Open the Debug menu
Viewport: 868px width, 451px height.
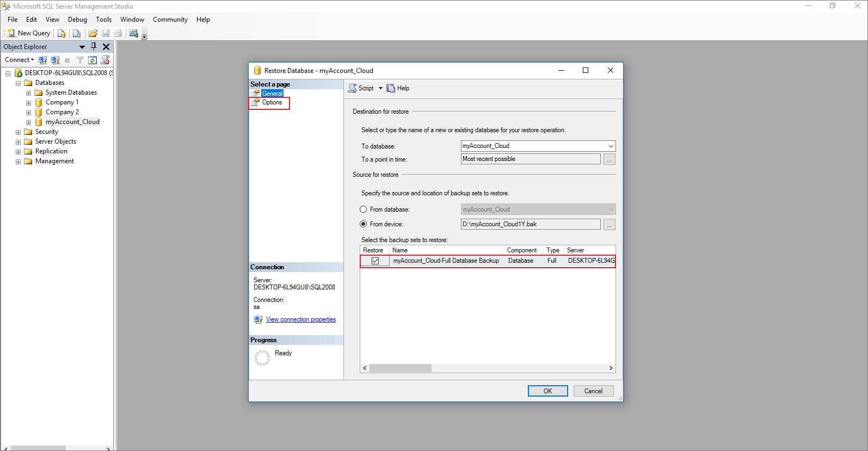click(x=77, y=20)
